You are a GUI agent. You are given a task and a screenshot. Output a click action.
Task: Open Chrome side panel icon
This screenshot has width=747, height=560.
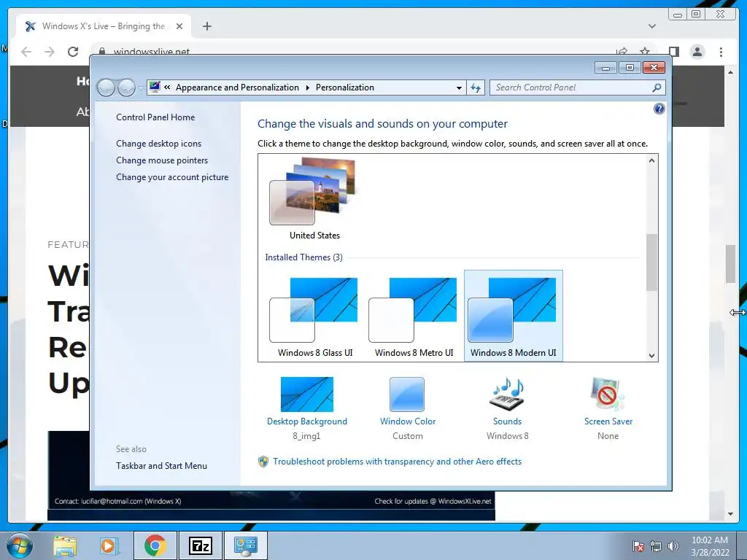click(x=673, y=52)
